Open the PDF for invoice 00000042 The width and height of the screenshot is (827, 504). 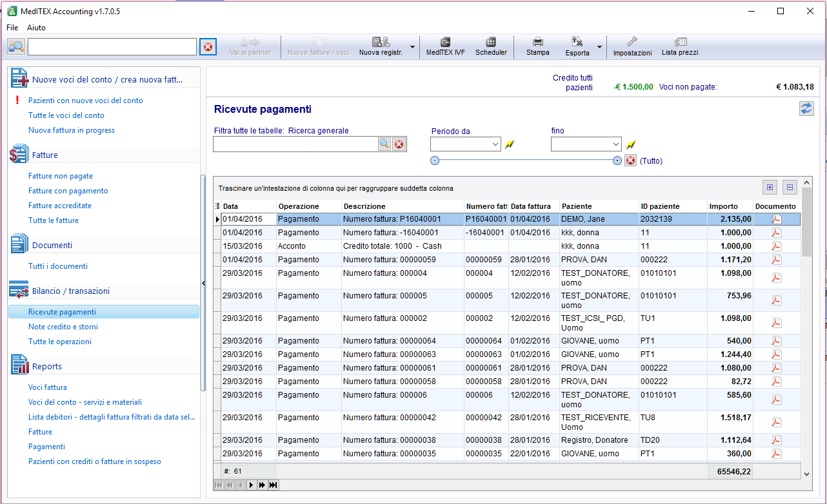pyautogui.click(x=777, y=422)
